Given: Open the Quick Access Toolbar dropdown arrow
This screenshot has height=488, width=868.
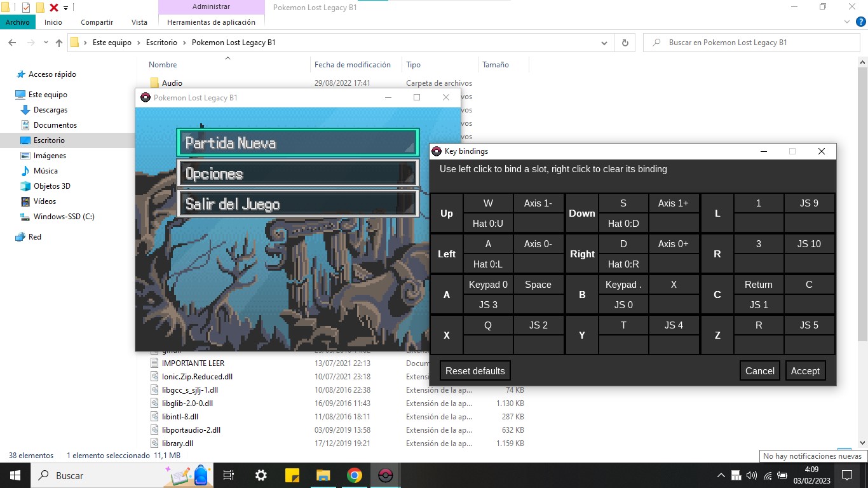Looking at the screenshot, I should click(x=66, y=8).
